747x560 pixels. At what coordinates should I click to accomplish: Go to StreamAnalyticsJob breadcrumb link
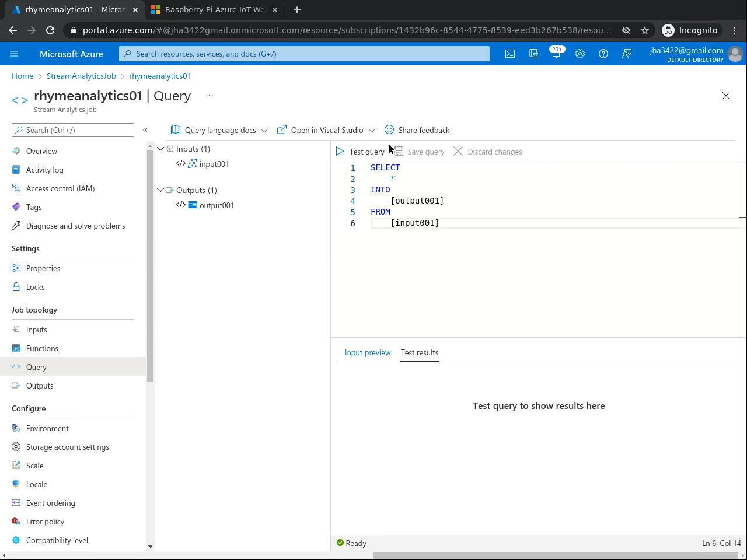click(81, 76)
